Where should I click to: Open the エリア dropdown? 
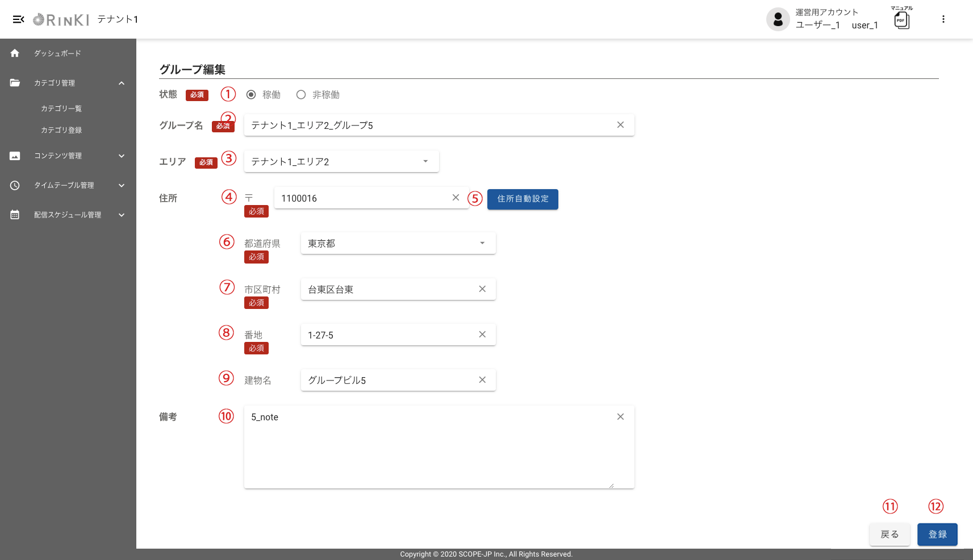click(341, 161)
